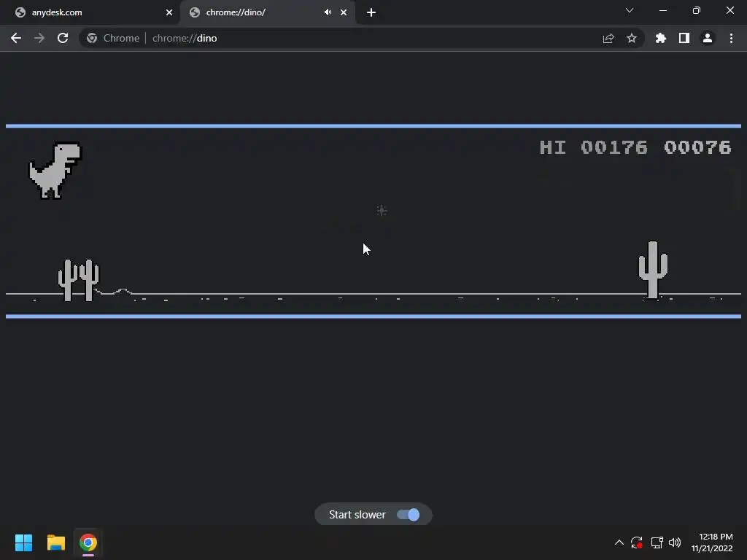Click the forward navigation arrow
The height and width of the screenshot is (560, 747).
coord(39,38)
